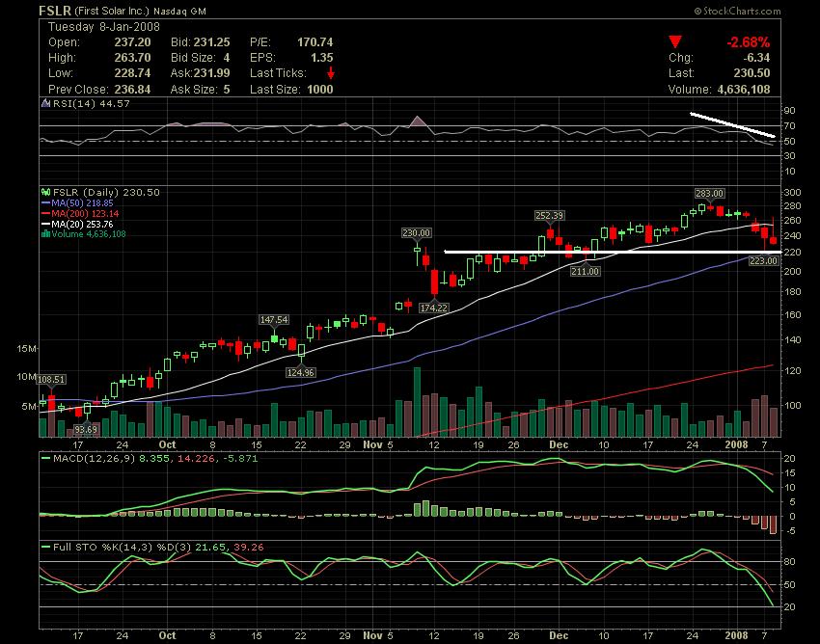Click the Last price 230.50 in header

752,73
